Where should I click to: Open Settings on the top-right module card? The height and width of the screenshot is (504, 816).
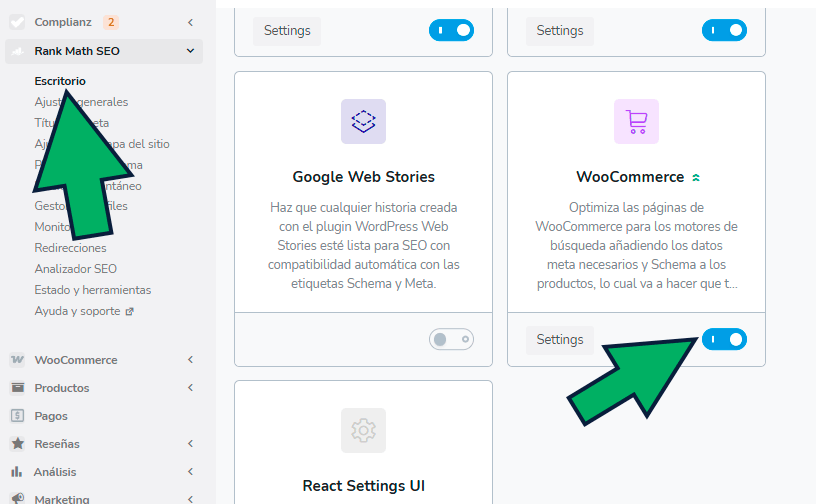coord(559,31)
